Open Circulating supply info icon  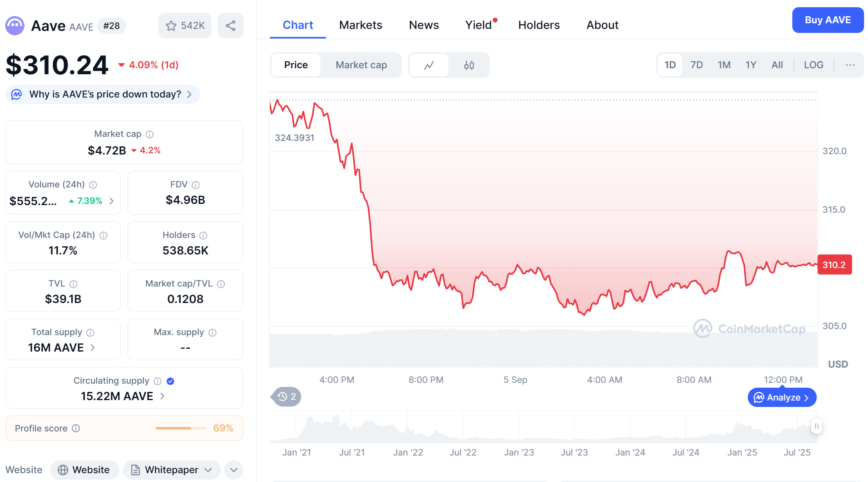coord(158,381)
